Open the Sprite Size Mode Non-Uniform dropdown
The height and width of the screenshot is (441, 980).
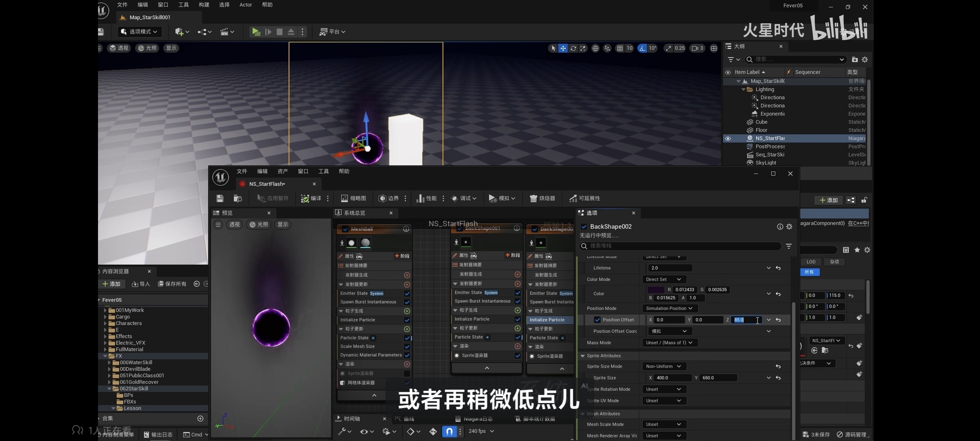coord(664,366)
